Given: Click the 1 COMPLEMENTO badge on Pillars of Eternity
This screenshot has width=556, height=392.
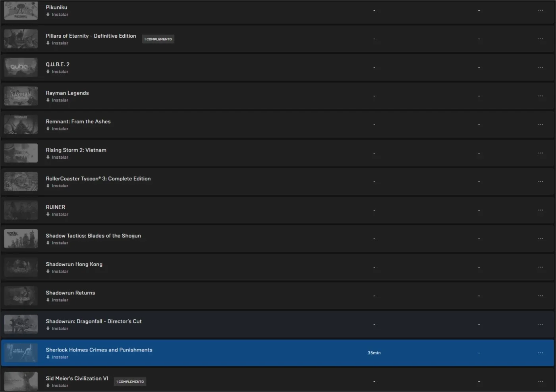Looking at the screenshot, I should pyautogui.click(x=158, y=39).
